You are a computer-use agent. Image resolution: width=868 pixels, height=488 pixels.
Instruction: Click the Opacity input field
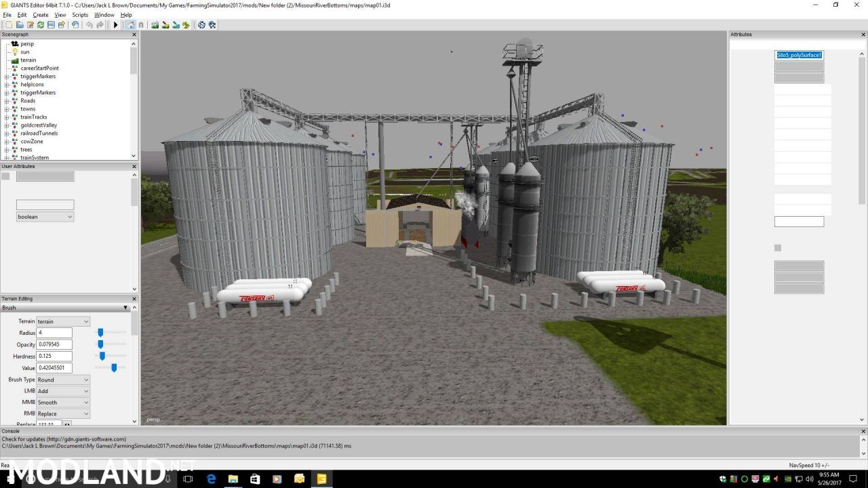pos(54,344)
